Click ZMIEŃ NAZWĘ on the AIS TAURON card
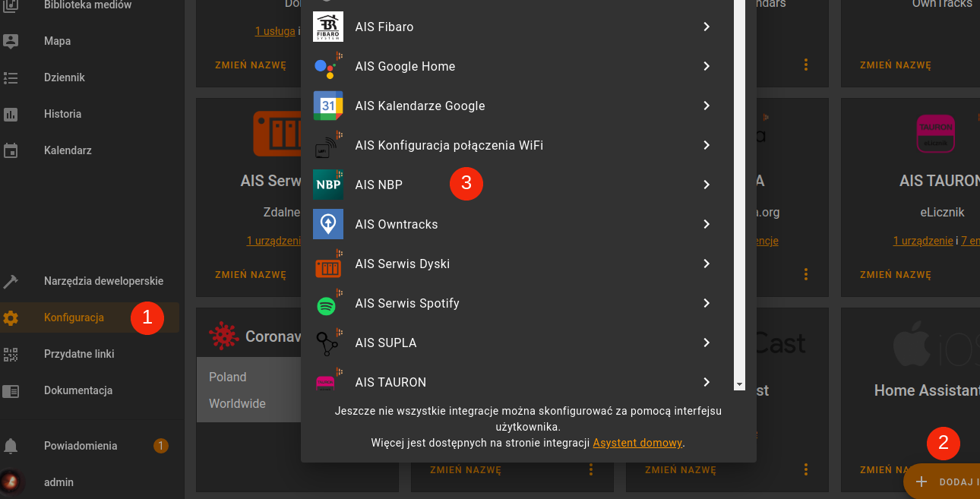 click(895, 275)
